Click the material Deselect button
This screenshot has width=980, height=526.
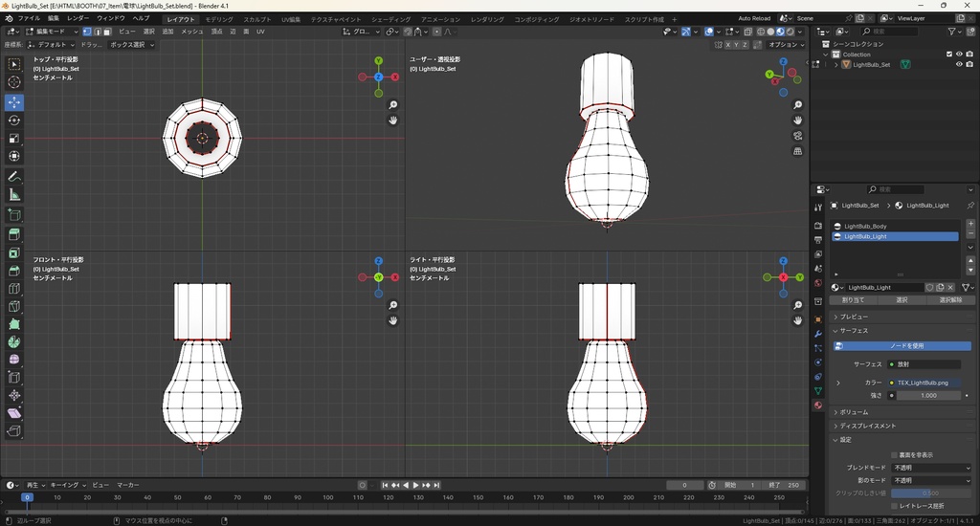tap(950, 300)
